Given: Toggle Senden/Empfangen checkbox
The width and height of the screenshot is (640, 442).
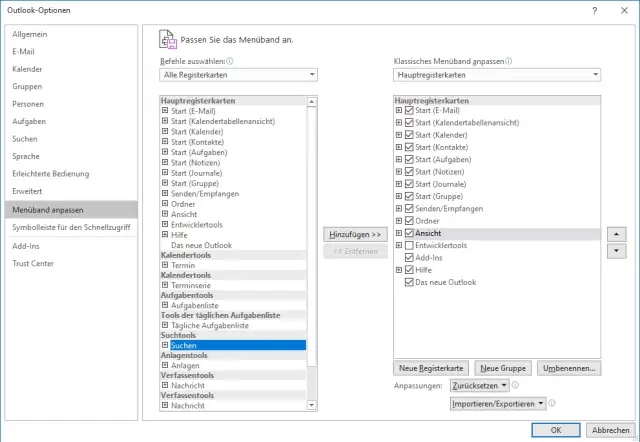Looking at the screenshot, I should 409,209.
